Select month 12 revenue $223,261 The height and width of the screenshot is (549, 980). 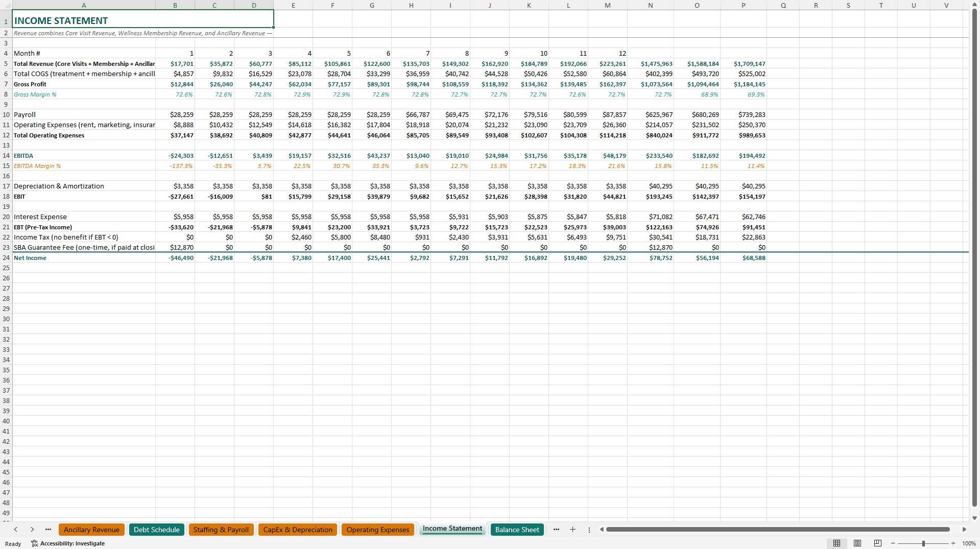tap(608, 64)
